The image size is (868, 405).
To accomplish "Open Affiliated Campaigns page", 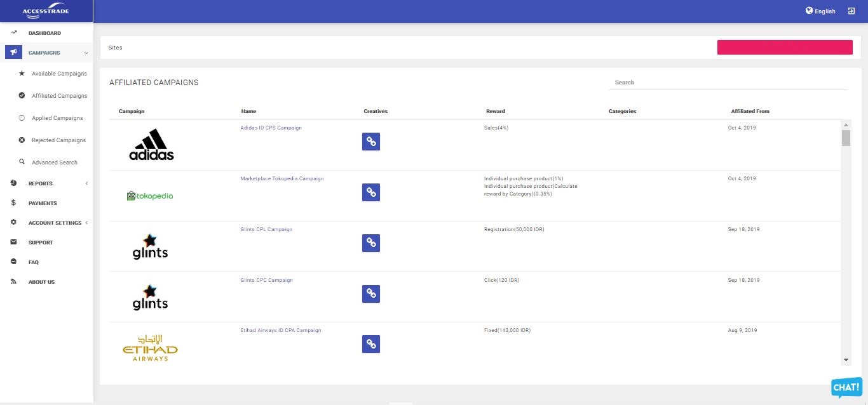I will point(59,96).
